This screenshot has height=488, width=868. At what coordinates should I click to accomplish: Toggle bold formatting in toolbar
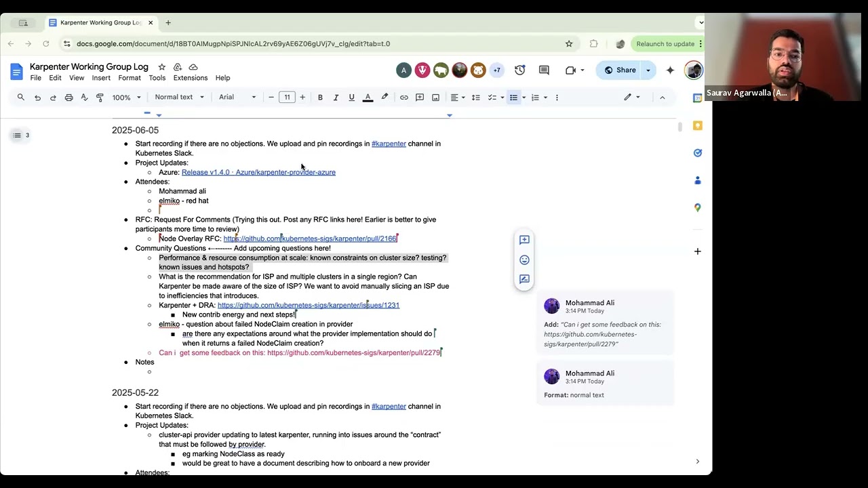[320, 98]
